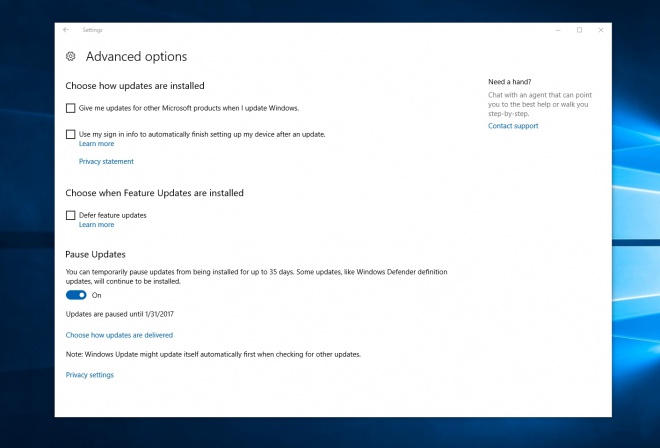Viewport: 660px width, 448px height.
Task: Check the use my sign in info option
Action: tap(70, 134)
